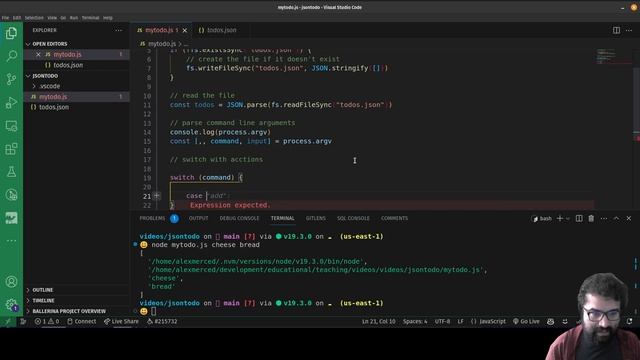The image size is (640, 360).
Task: Open the Run and Debug view icon
Action: (11, 102)
